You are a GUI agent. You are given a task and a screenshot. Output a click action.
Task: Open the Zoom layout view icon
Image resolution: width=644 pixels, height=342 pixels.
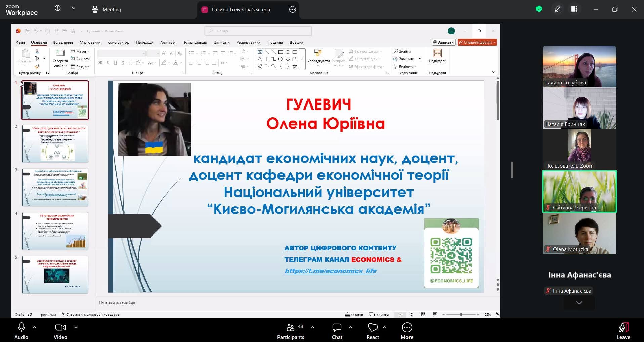tap(574, 9)
